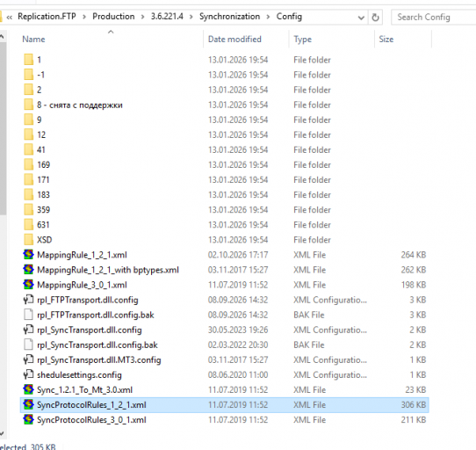Screen dimensions: 476x450
Task: Click the XSD folder icon
Action: pyautogui.click(x=28, y=239)
